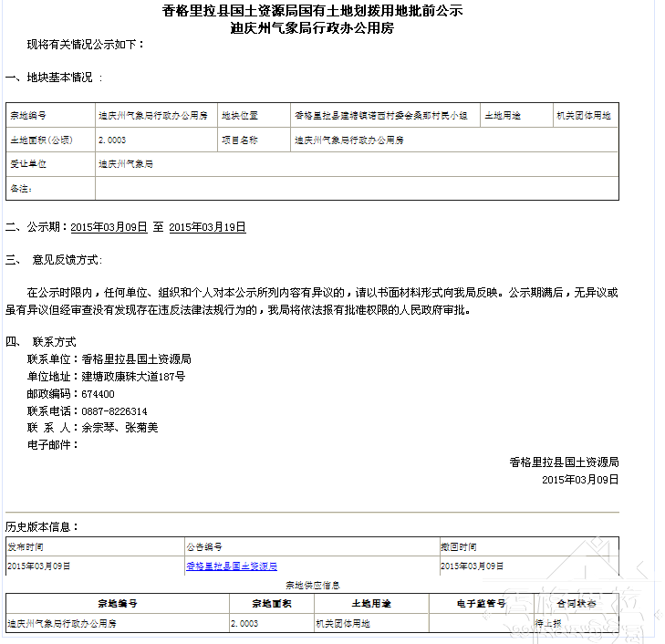665x644 pixels.
Task: Click the 电子监管号 column header
Action: click(x=481, y=604)
